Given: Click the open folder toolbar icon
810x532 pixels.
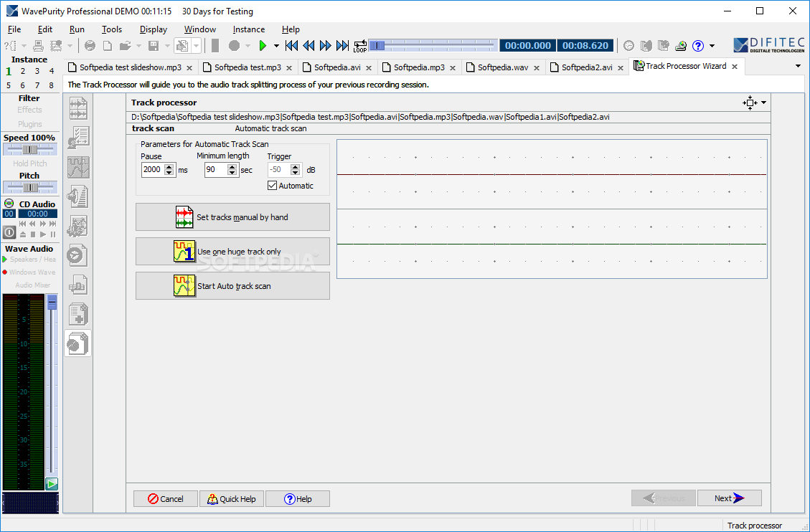Looking at the screenshot, I should pyautogui.click(x=125, y=46).
